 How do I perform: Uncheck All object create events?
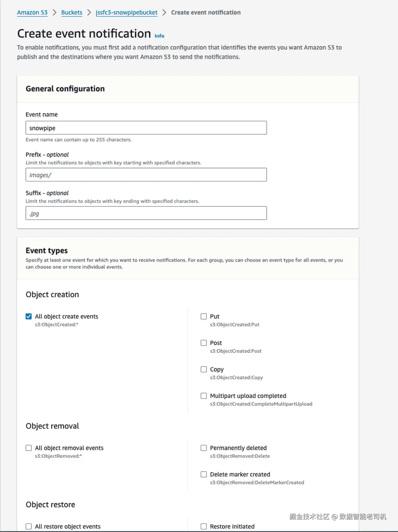point(29,316)
